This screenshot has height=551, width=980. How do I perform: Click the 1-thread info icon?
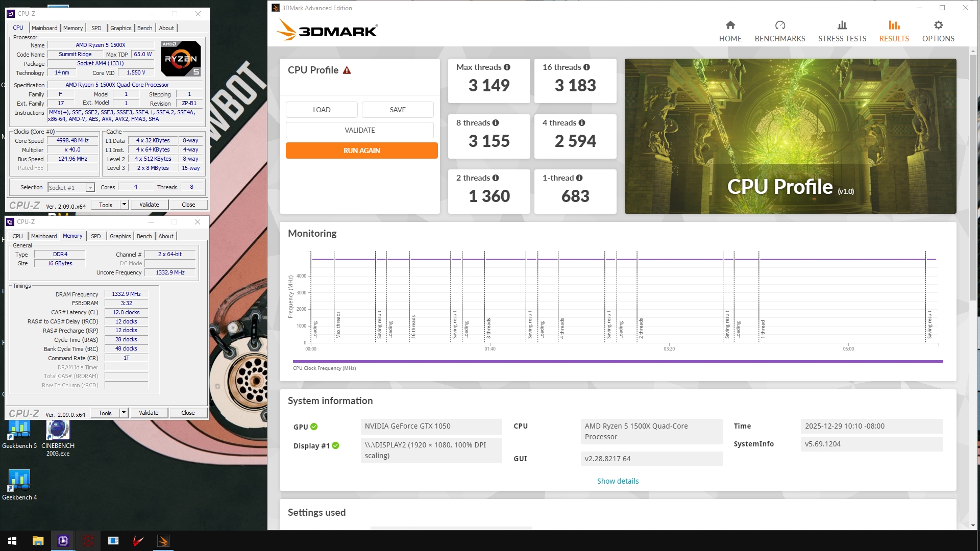click(579, 178)
